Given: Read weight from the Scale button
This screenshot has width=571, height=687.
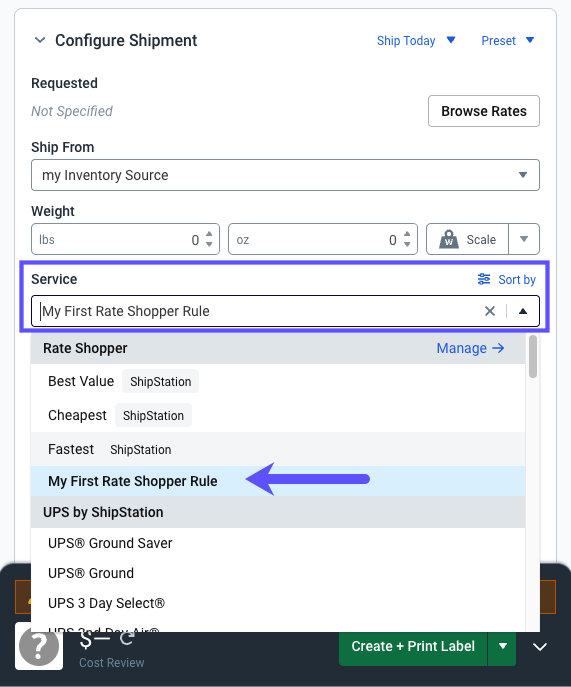Looking at the screenshot, I should click(x=467, y=239).
